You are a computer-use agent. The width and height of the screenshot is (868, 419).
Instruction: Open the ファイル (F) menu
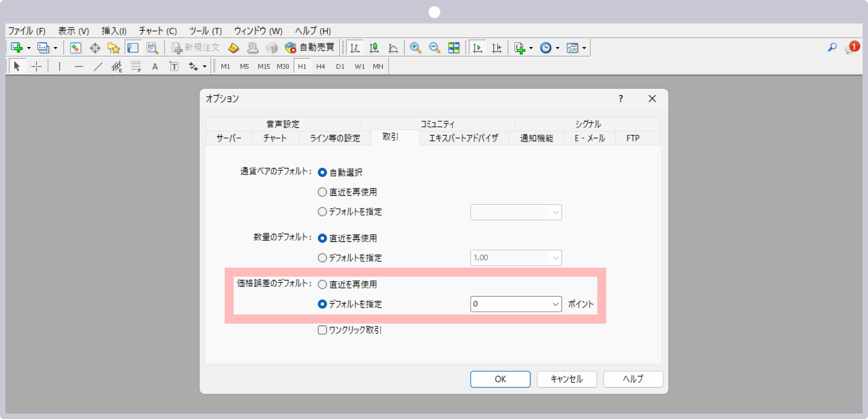point(27,31)
